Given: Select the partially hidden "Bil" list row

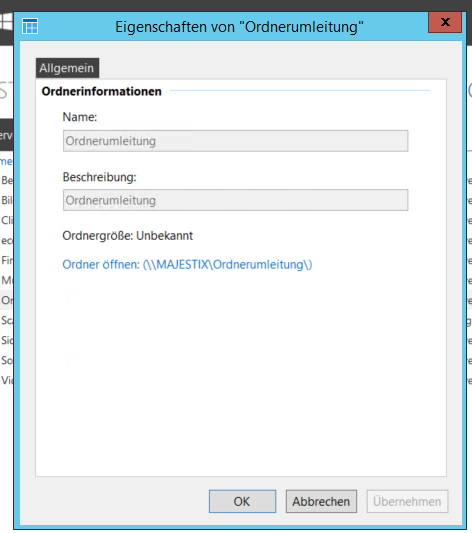Looking at the screenshot, I should click(x=6, y=200).
